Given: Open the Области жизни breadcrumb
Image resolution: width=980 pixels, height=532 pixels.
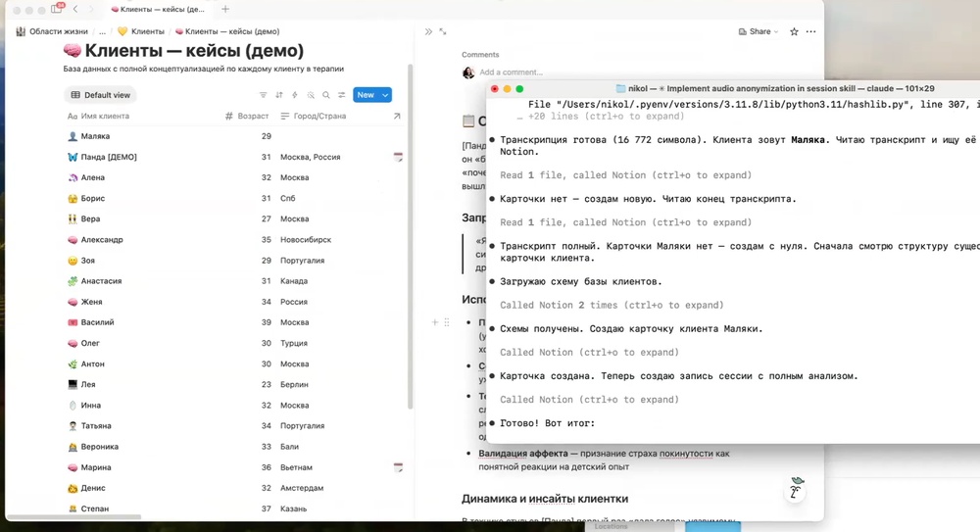Looking at the screenshot, I should (52, 31).
